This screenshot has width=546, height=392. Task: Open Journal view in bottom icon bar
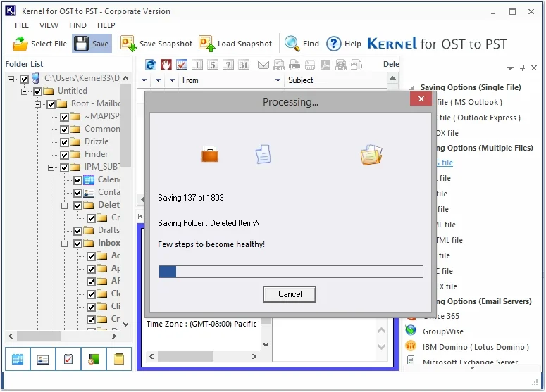tap(94, 359)
